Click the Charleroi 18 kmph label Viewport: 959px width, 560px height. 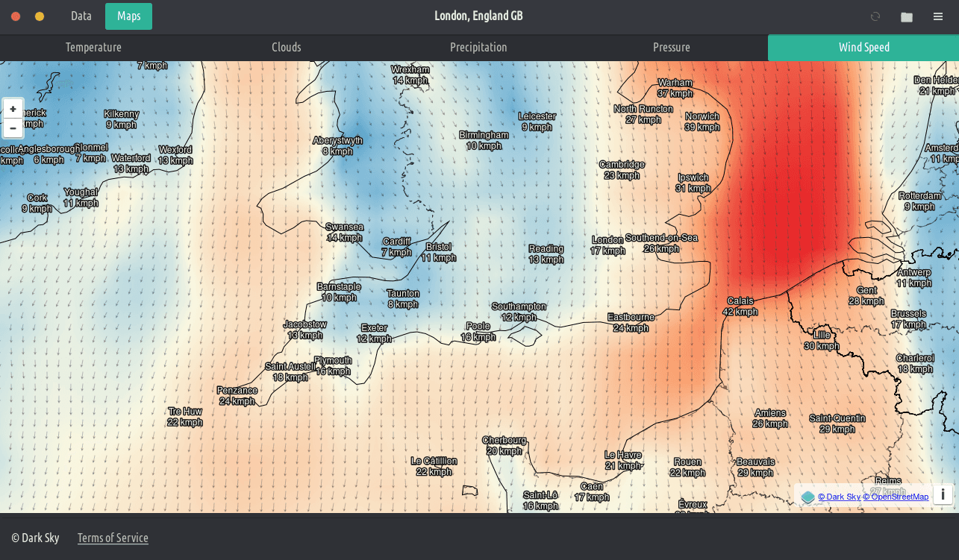pyautogui.click(x=915, y=363)
